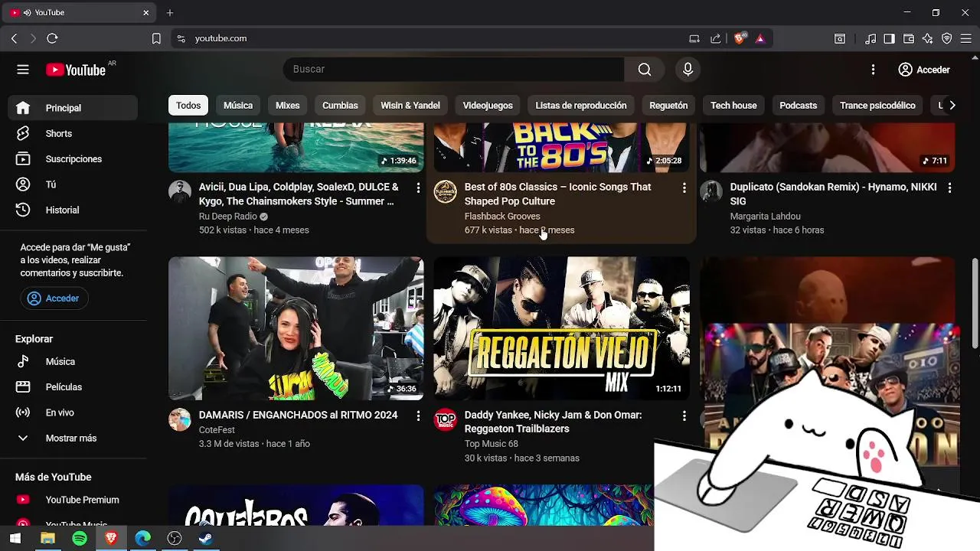Open Suscripciones in the sidebar
The width and height of the screenshot is (980, 551).
point(73,159)
